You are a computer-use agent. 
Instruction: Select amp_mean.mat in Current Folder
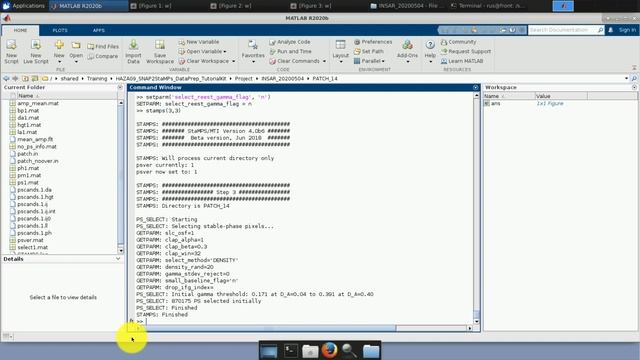point(38,104)
